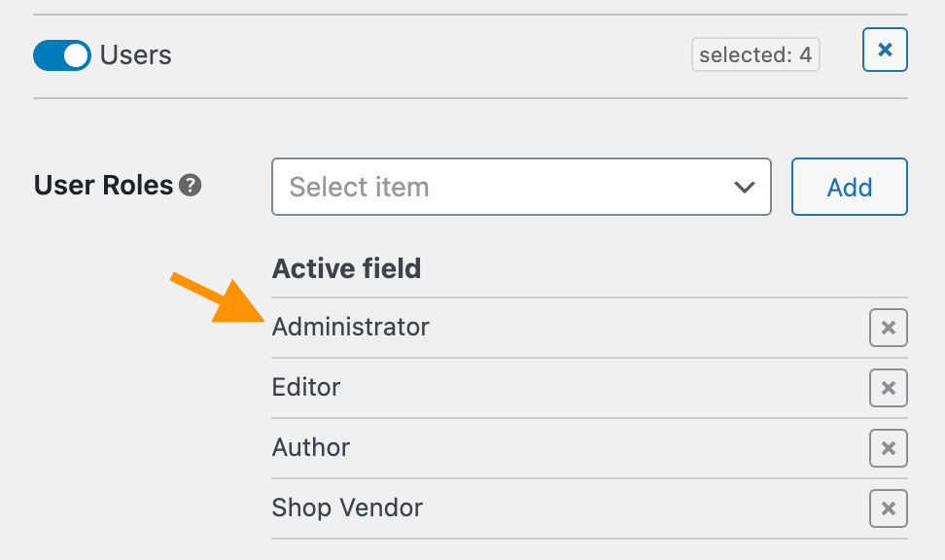The width and height of the screenshot is (945, 560).
Task: Remove the Author role
Action: coord(888,448)
